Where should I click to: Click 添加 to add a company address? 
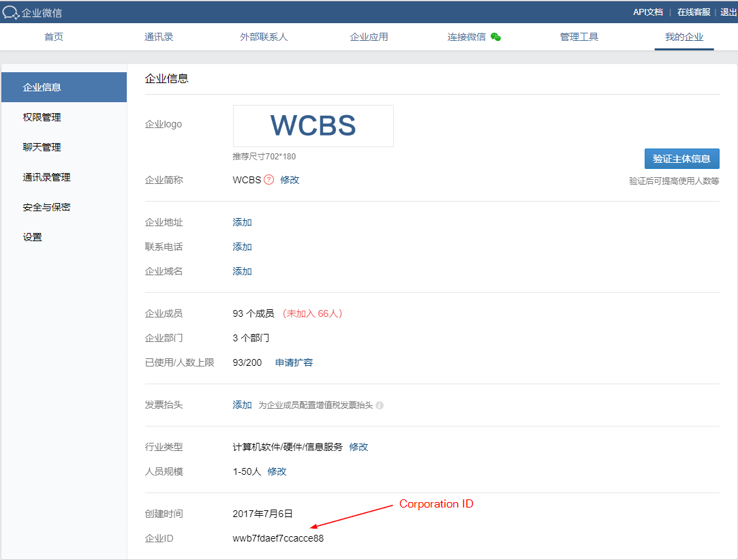[242, 222]
